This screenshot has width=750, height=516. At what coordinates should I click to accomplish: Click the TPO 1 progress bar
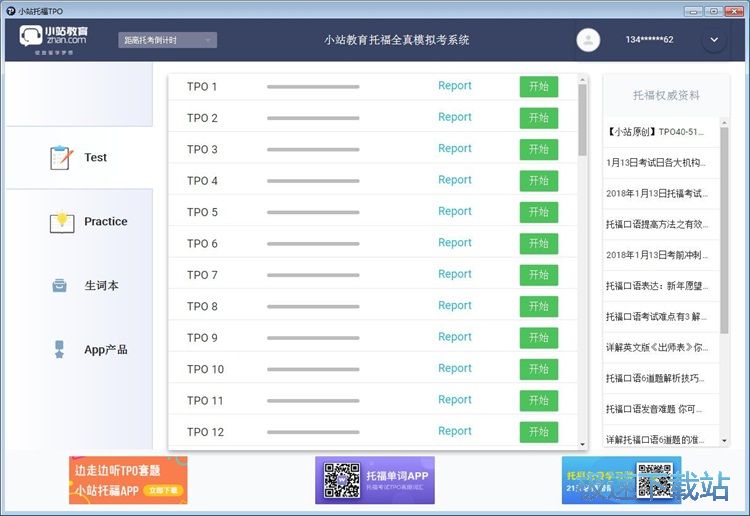click(313, 87)
